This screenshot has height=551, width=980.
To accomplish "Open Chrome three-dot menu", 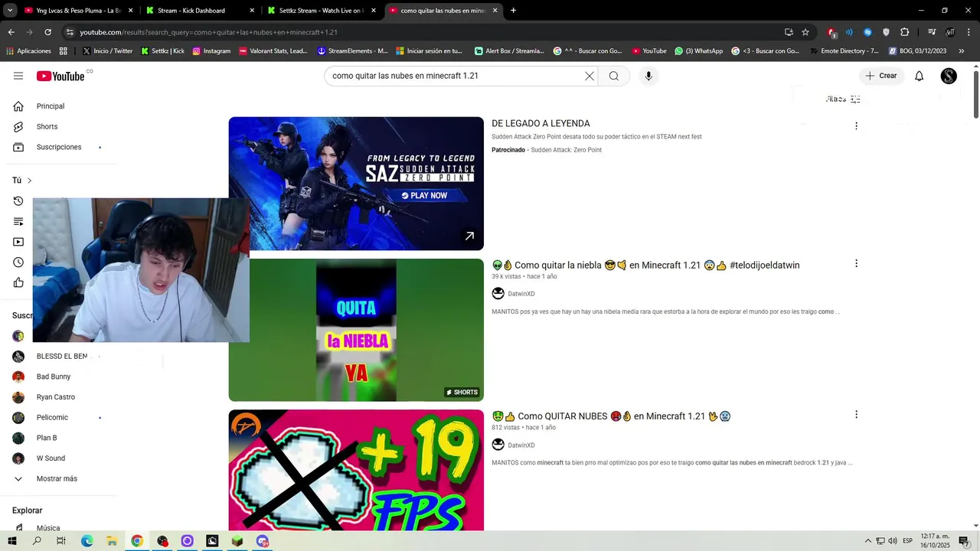I will click(969, 32).
